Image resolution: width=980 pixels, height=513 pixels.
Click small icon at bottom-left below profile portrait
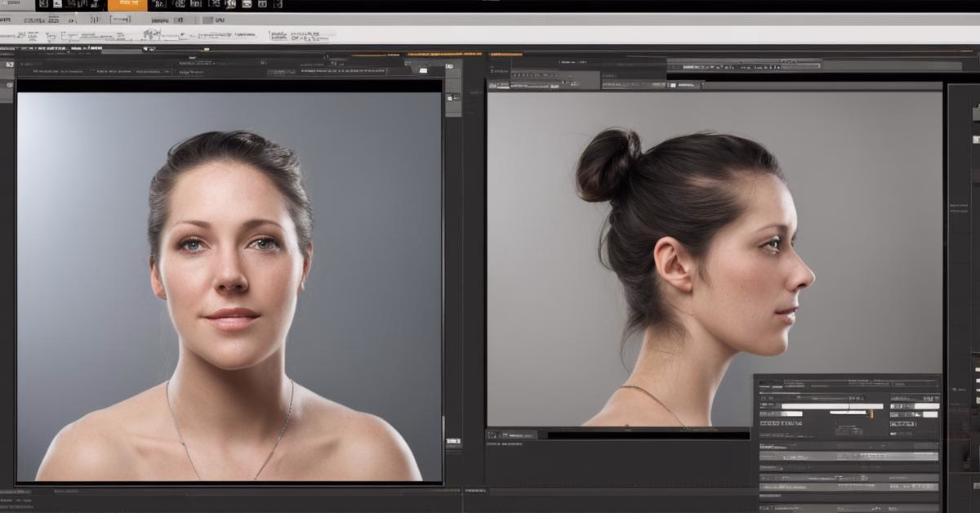tap(493, 435)
